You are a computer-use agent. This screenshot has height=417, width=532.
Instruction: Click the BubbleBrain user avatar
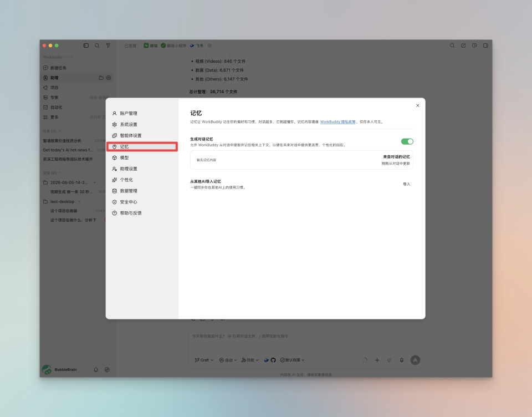click(47, 369)
